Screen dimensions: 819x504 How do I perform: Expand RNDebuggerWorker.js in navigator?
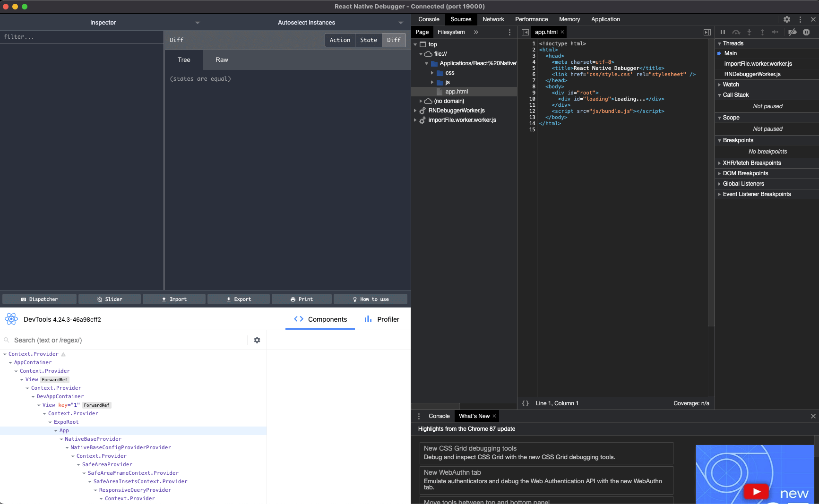[415, 111]
